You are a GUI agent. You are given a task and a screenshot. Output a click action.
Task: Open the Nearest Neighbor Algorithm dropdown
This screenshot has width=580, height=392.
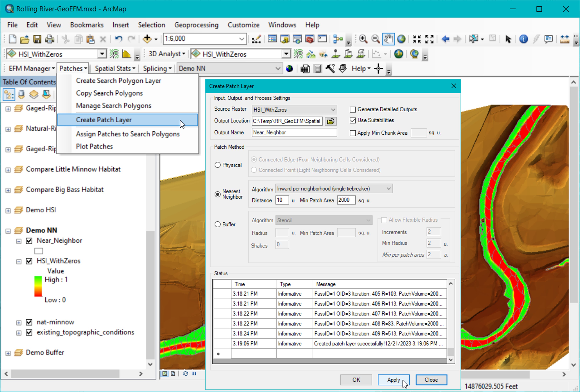click(389, 189)
